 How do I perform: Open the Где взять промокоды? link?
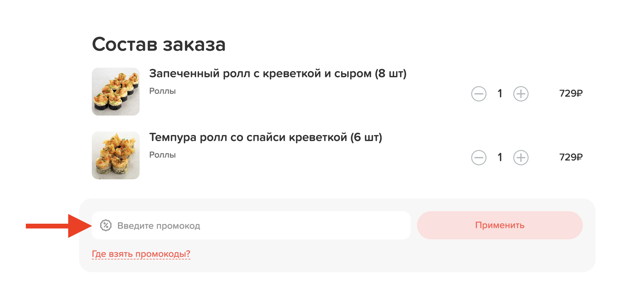tap(141, 254)
